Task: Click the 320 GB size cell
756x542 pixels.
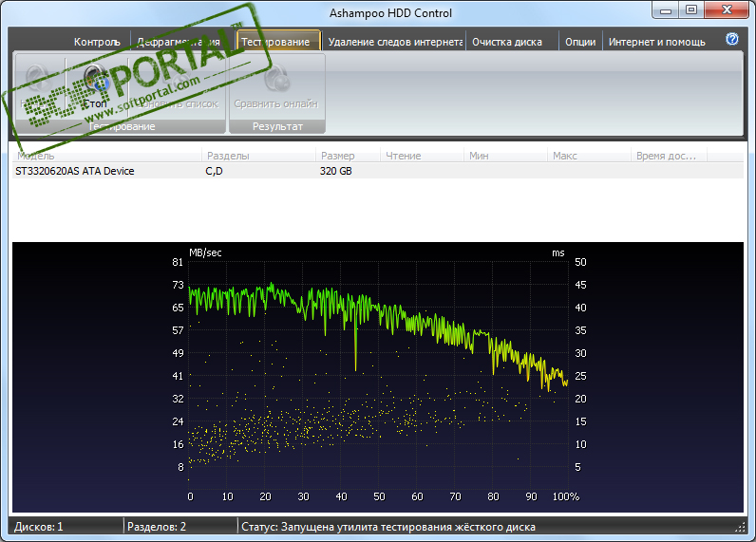Action: [335, 171]
